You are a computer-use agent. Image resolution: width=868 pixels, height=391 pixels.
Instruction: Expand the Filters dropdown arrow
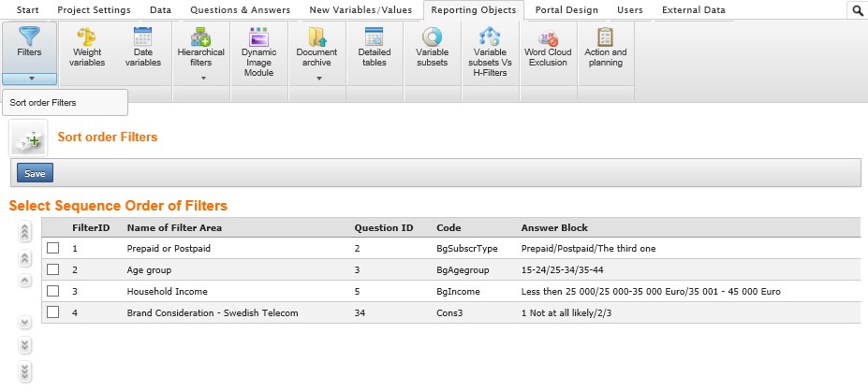coord(30,79)
